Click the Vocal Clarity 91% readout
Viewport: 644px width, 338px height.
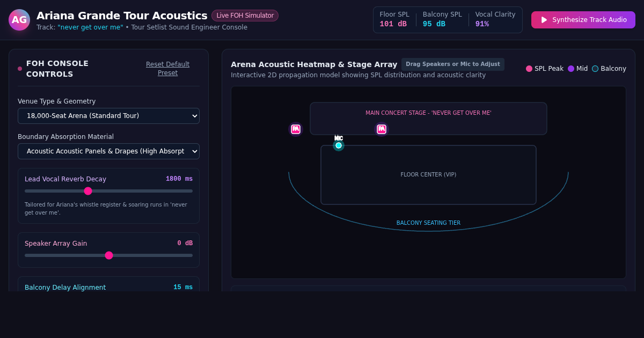(495, 20)
